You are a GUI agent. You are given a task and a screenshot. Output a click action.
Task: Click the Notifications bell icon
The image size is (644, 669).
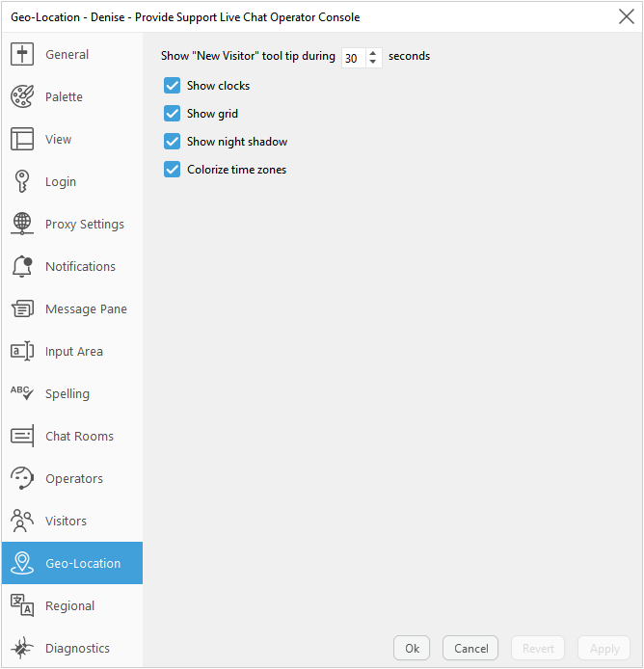22,267
